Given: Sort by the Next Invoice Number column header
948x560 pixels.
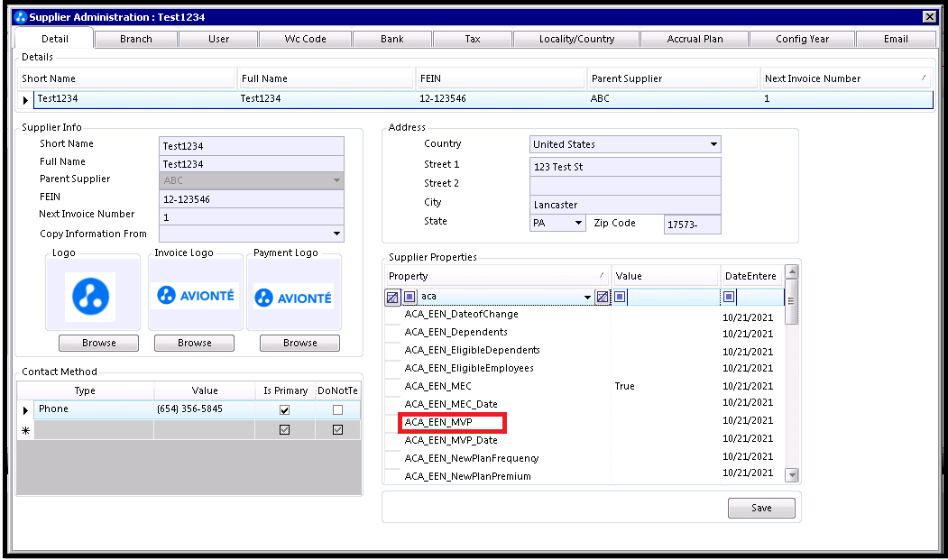Looking at the screenshot, I should [x=845, y=78].
